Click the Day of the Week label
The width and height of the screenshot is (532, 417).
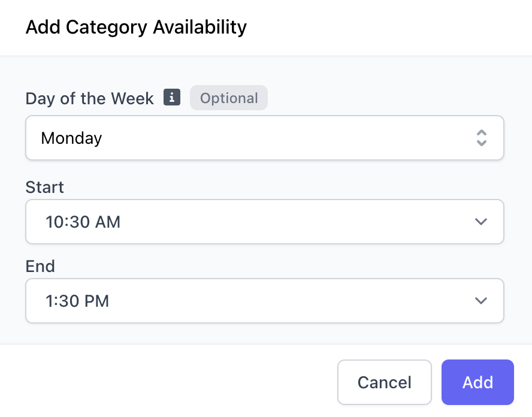coord(90,98)
